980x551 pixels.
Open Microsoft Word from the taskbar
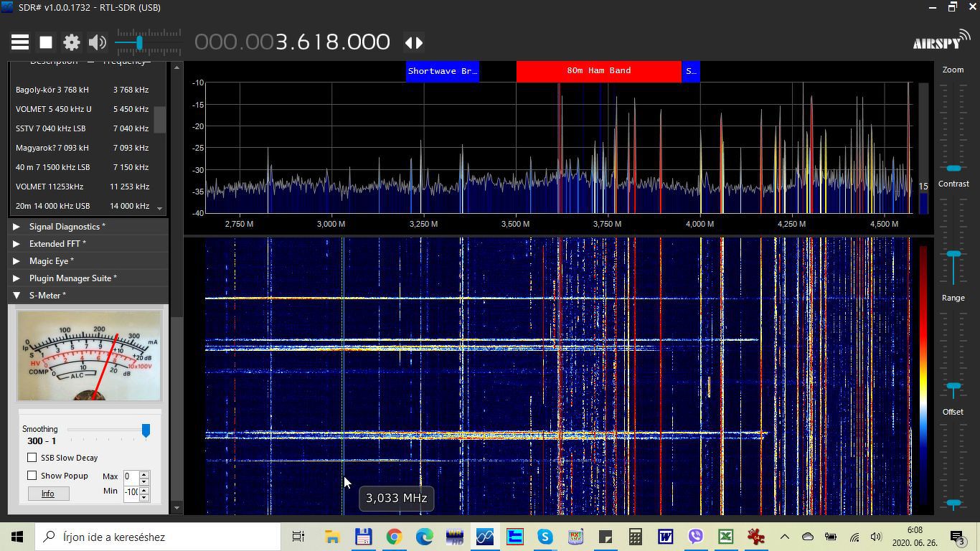(x=665, y=537)
